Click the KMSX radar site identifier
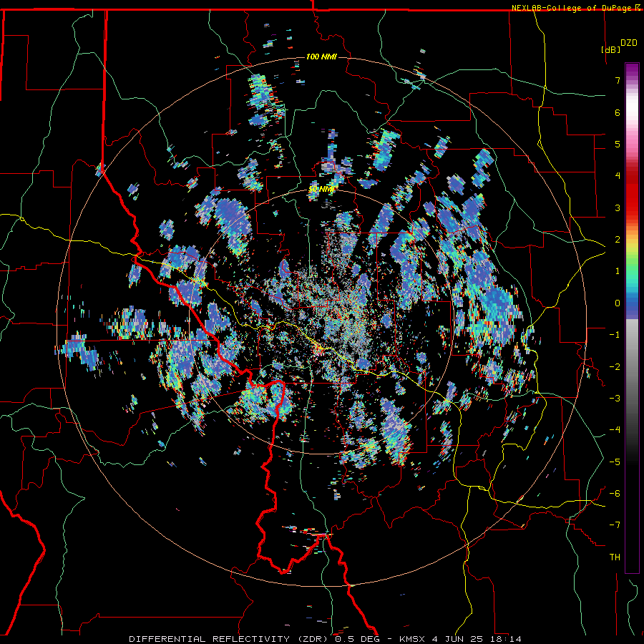This screenshot has height=644, width=644. 412,639
